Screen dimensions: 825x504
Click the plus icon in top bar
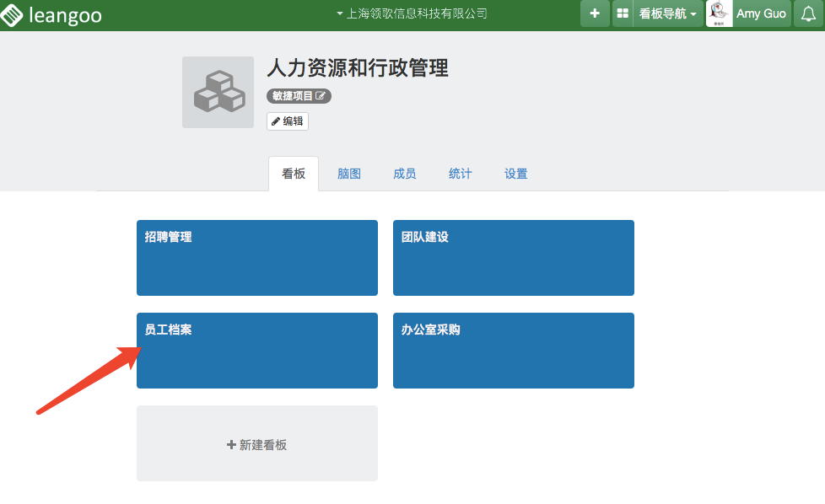click(x=595, y=13)
